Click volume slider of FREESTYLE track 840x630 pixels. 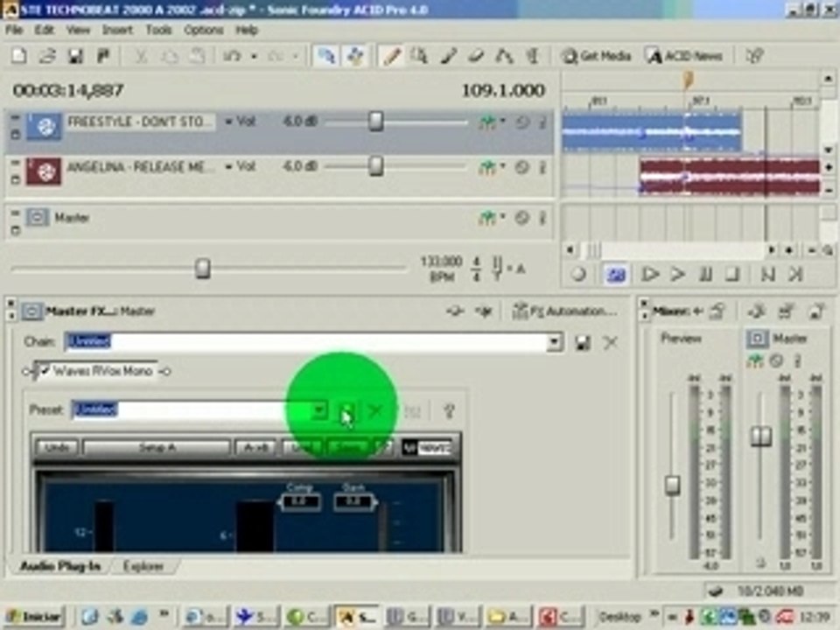point(376,122)
